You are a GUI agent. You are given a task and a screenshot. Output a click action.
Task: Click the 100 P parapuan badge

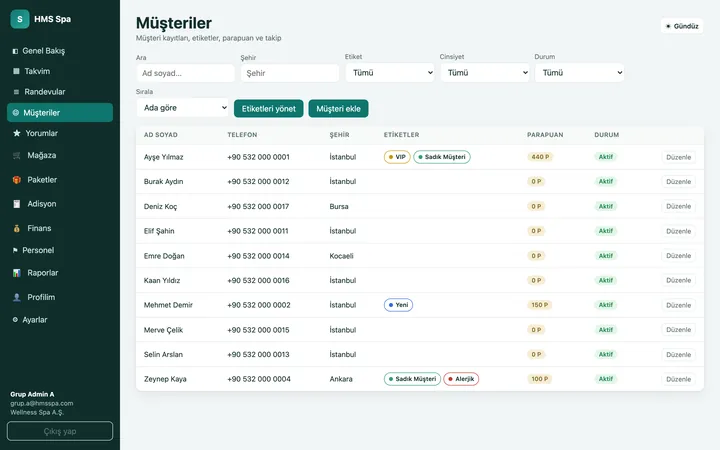[x=540, y=379]
